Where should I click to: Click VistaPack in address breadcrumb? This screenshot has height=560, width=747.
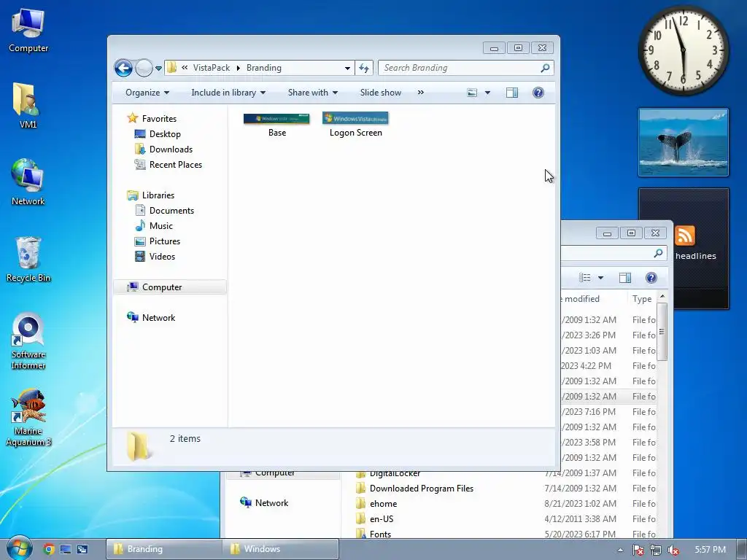(211, 68)
